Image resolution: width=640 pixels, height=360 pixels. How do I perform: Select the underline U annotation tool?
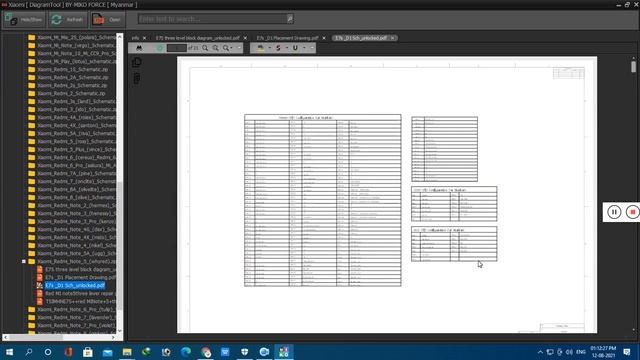295,48
